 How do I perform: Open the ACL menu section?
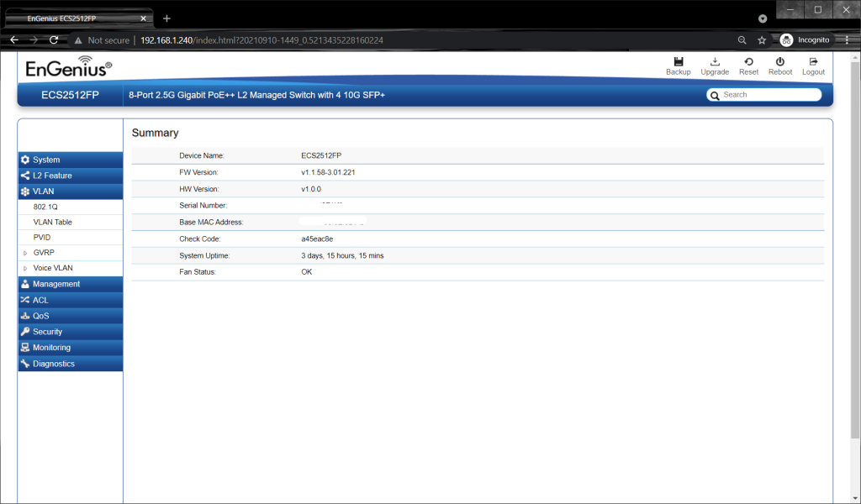[x=71, y=300]
